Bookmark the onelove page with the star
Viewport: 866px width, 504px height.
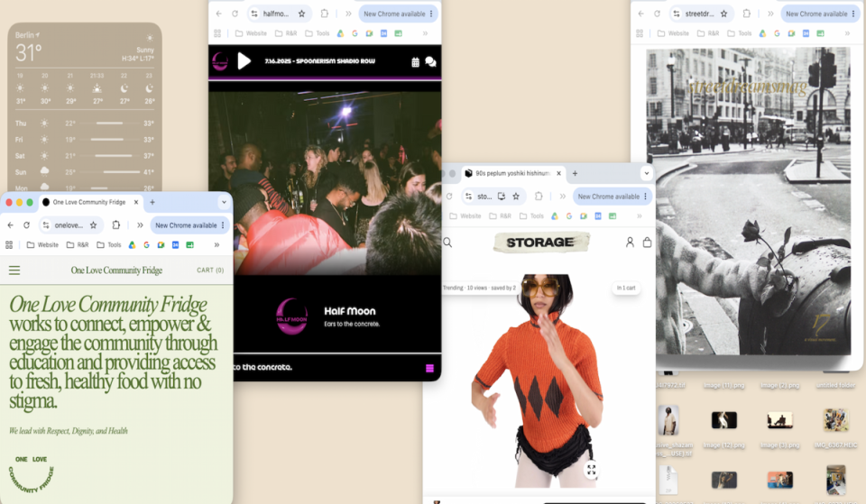pyautogui.click(x=93, y=225)
